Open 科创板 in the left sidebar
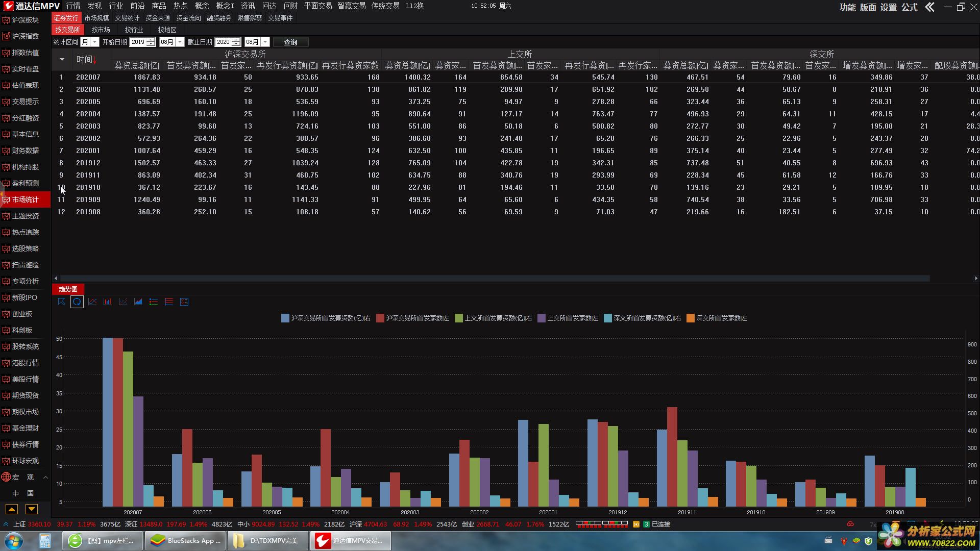 pyautogui.click(x=26, y=330)
